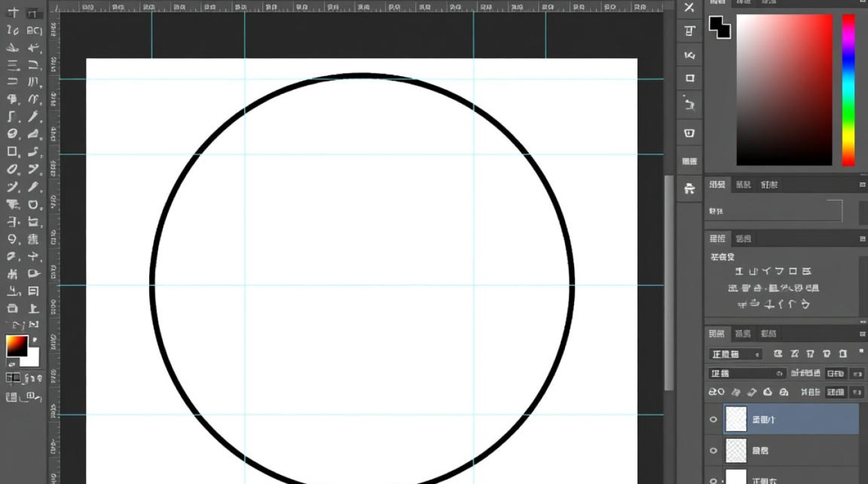Click the rainbow hue slider strip

pyautogui.click(x=848, y=90)
